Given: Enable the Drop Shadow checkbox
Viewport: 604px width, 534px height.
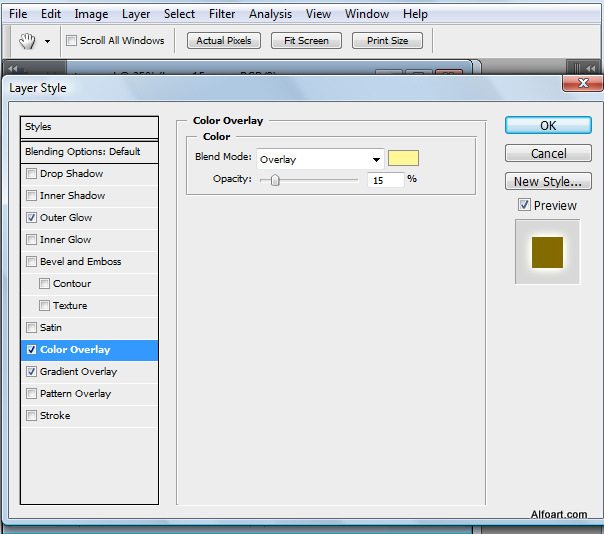Looking at the screenshot, I should click(32, 174).
